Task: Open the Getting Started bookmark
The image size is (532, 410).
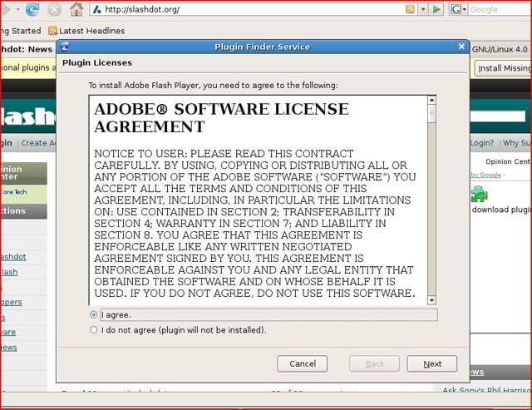Action: pos(20,31)
